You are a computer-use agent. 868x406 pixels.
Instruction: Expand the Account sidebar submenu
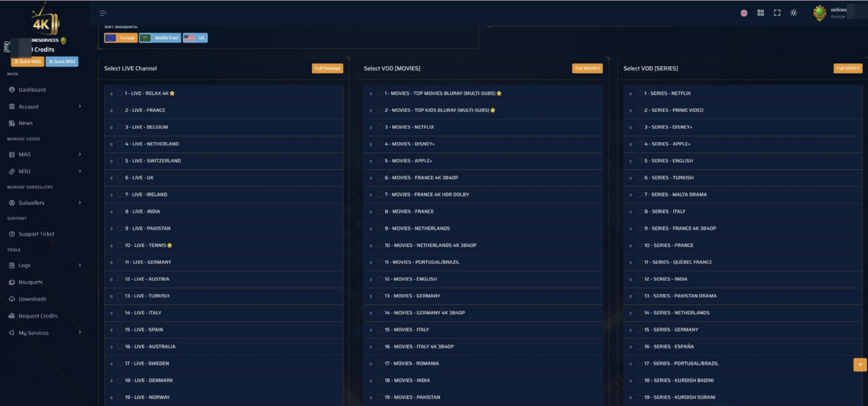point(80,107)
